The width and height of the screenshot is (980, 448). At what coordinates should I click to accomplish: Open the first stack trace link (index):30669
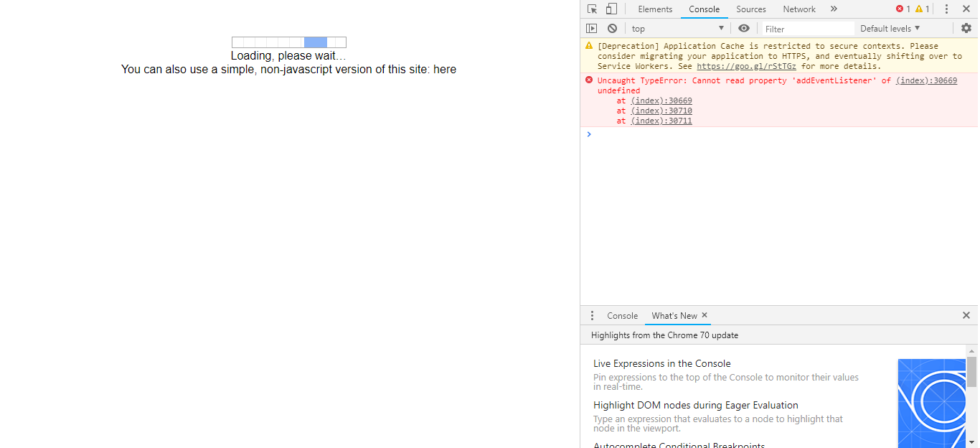pyautogui.click(x=661, y=101)
